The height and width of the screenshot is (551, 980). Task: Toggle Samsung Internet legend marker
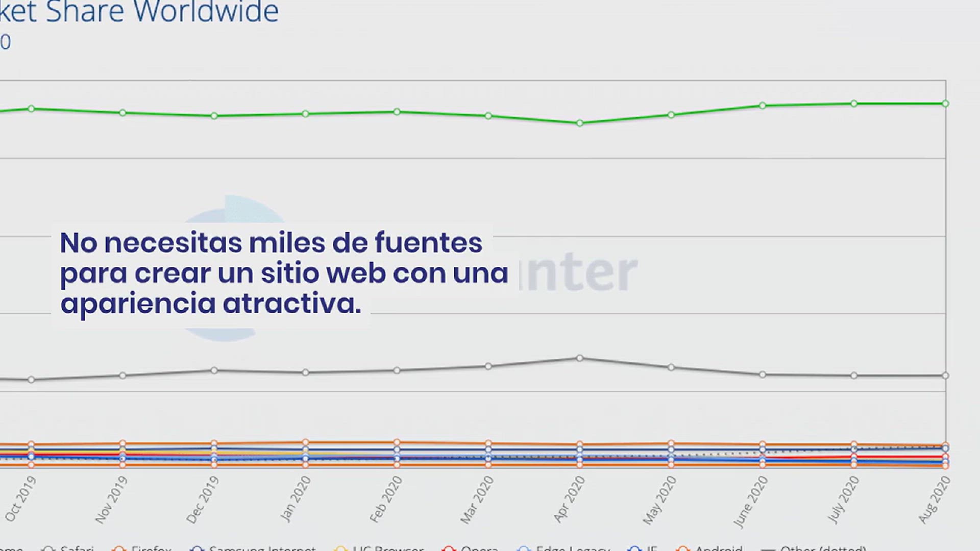pyautogui.click(x=197, y=549)
